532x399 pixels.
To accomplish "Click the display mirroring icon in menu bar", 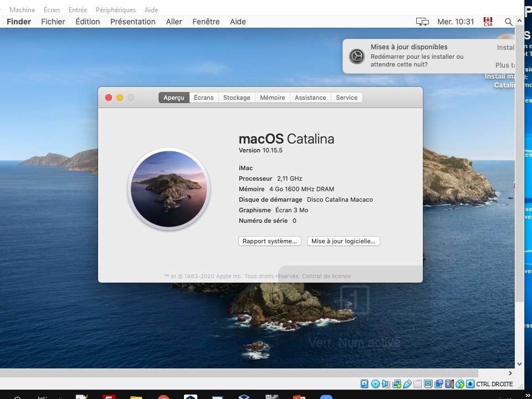I will [x=422, y=22].
